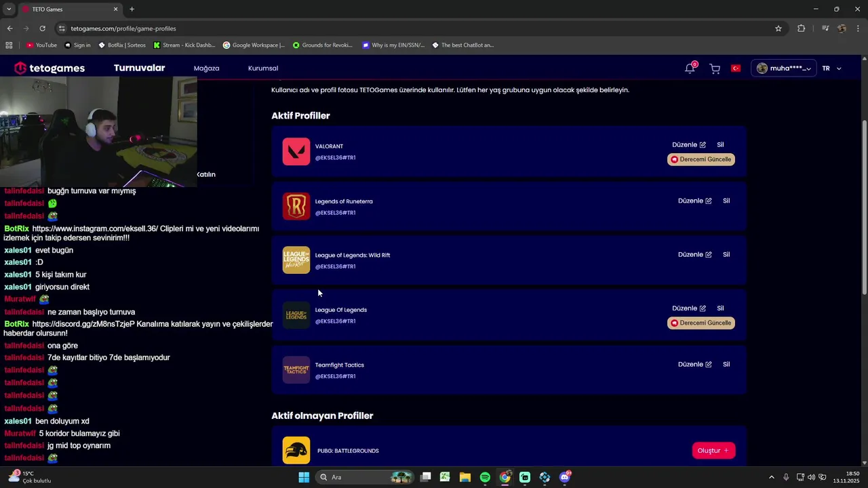Edit Teamfight Tactics profile via Düzenle
The image size is (868, 488).
tap(695, 365)
